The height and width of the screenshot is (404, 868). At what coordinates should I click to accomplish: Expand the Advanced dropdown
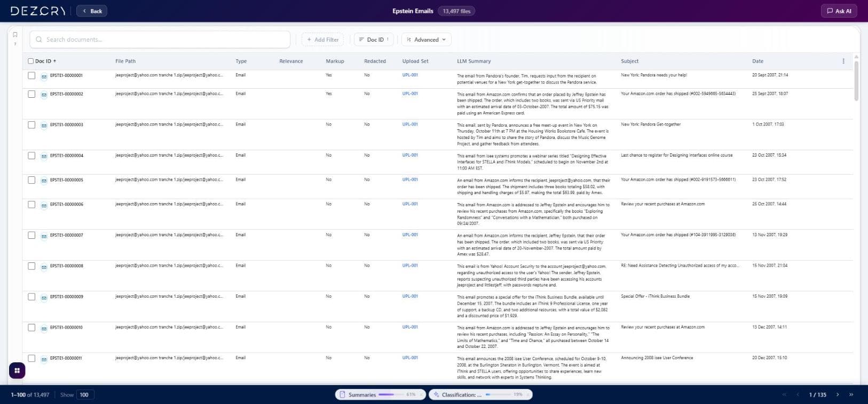point(426,40)
